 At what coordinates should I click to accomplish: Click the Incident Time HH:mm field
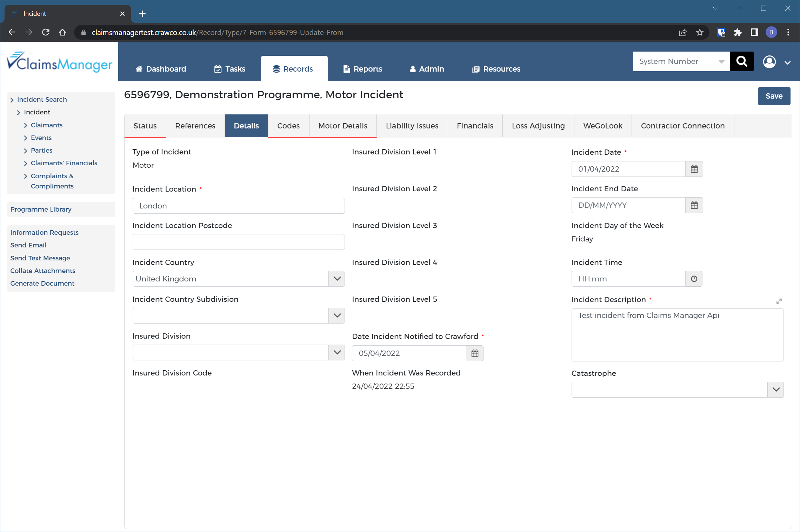pyautogui.click(x=628, y=279)
